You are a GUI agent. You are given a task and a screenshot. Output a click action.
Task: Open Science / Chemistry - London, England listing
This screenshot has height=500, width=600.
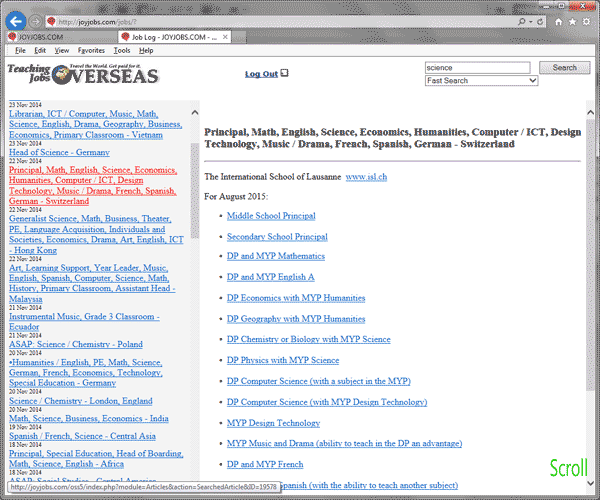[x=81, y=401]
